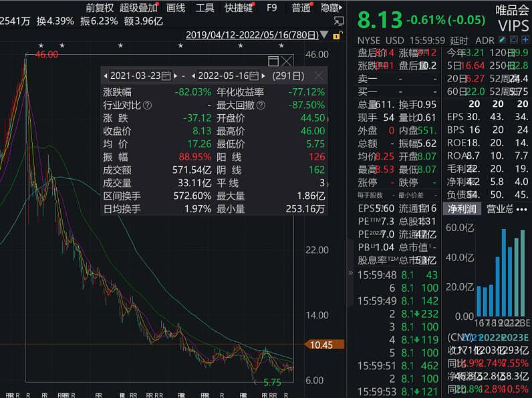Click the (291日) day count label

pos(288,75)
